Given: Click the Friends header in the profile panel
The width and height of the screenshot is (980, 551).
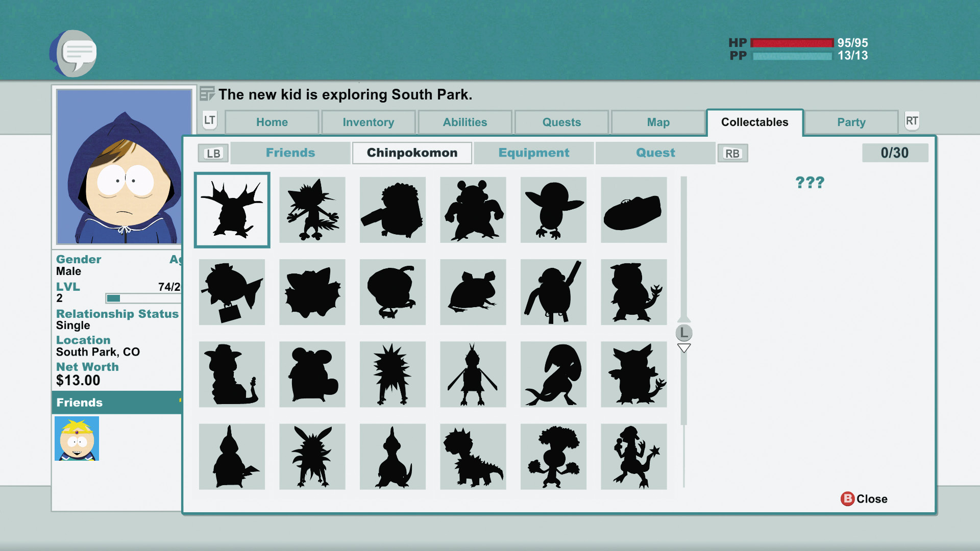Looking at the screenshot, I should point(116,403).
